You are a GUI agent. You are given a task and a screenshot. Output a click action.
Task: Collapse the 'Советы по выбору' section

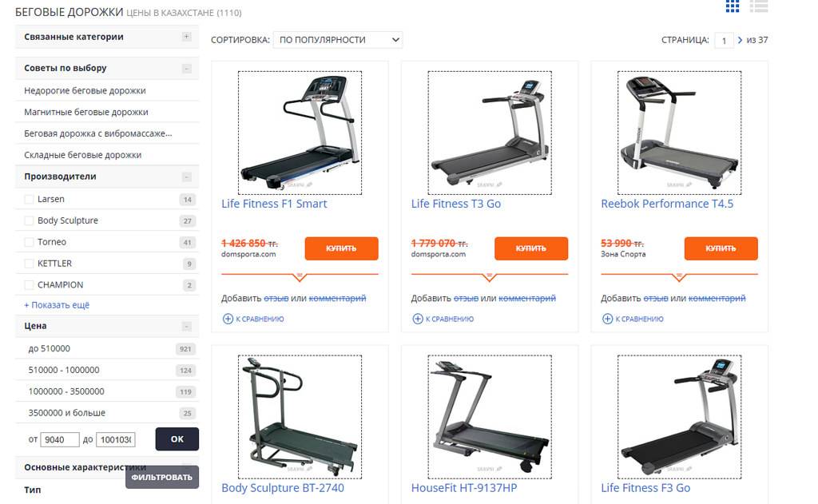pos(186,69)
